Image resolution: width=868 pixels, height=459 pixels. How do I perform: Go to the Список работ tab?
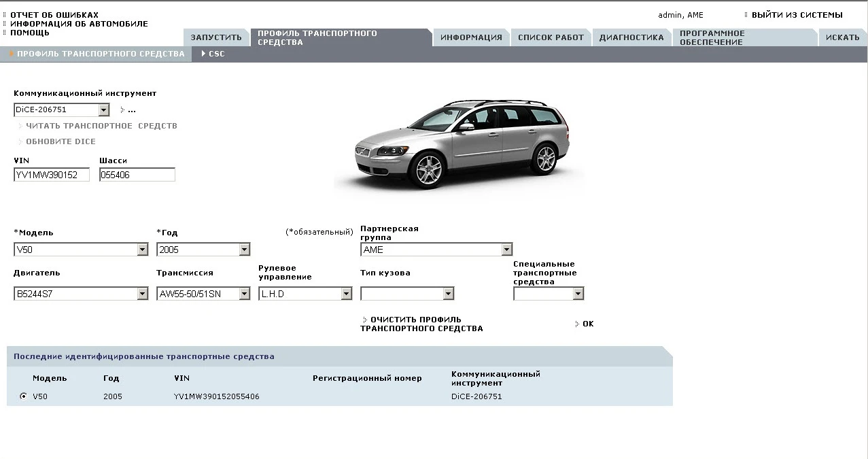[x=551, y=37]
